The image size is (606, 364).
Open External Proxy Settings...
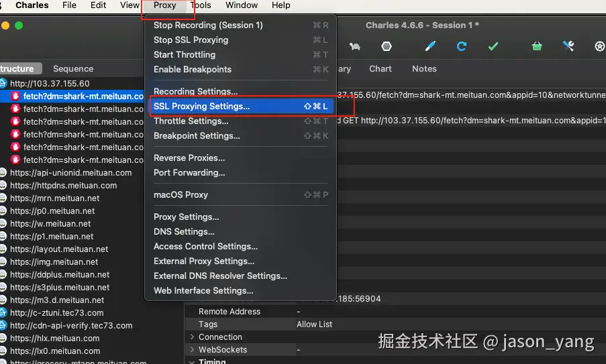[240, 261]
